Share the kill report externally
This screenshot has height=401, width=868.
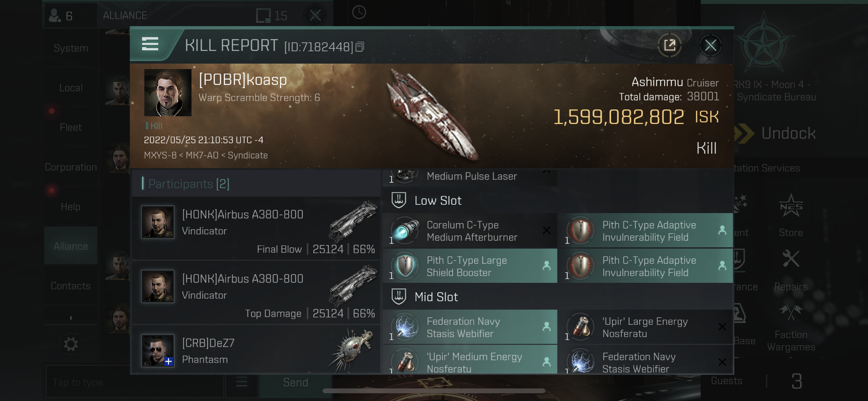coord(669,45)
